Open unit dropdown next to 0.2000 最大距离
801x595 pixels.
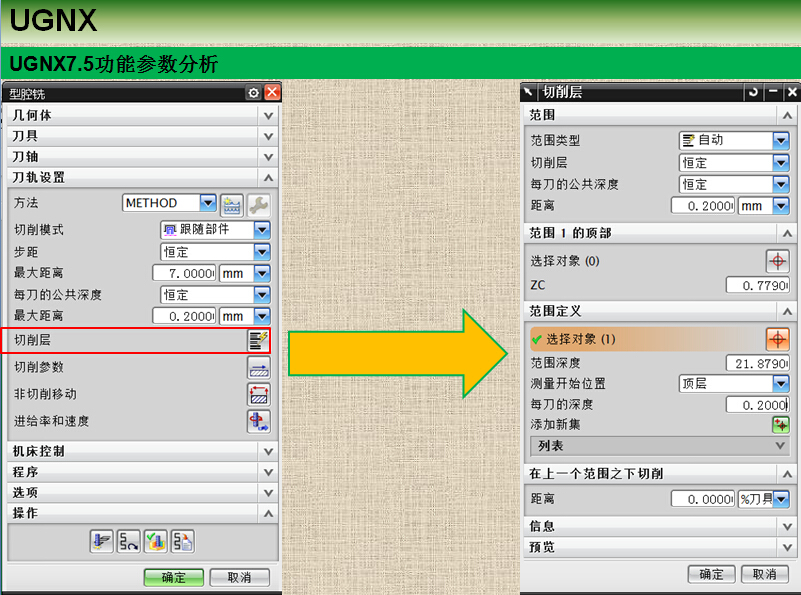tap(262, 316)
